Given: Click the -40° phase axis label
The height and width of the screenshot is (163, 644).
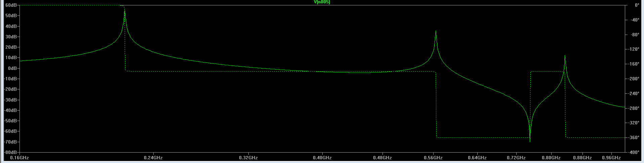Looking at the screenshot, I should 635,20.
